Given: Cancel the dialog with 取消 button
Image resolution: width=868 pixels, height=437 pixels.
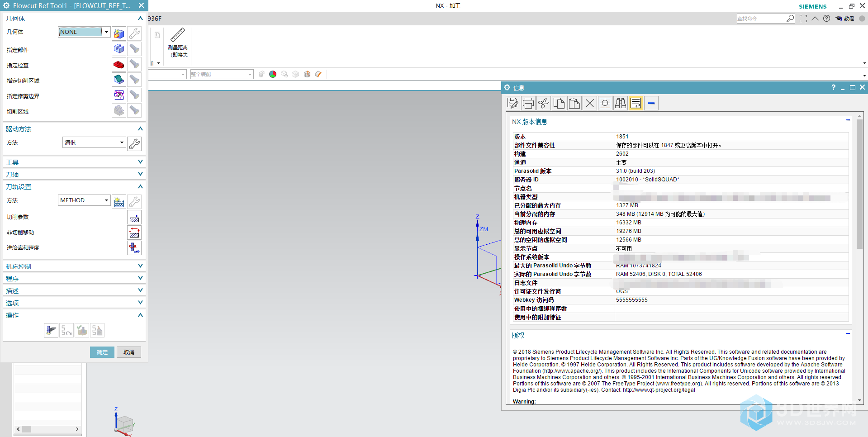Looking at the screenshot, I should 129,352.
